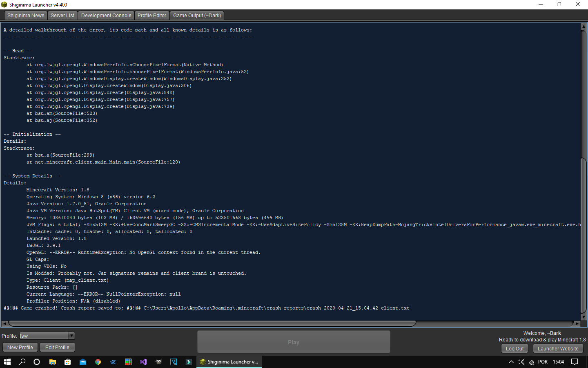The image size is (588, 368).
Task: Click the 'Using VBOs: No' line
Action: (47, 266)
